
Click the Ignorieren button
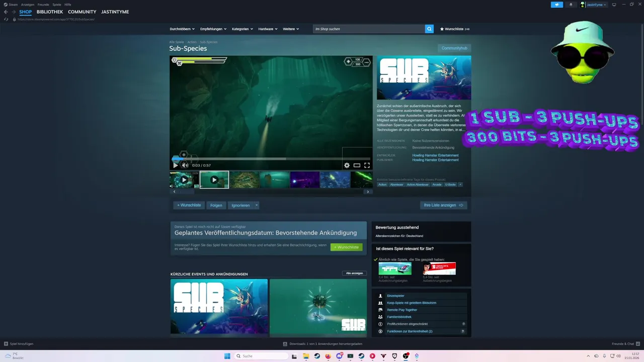(x=241, y=205)
